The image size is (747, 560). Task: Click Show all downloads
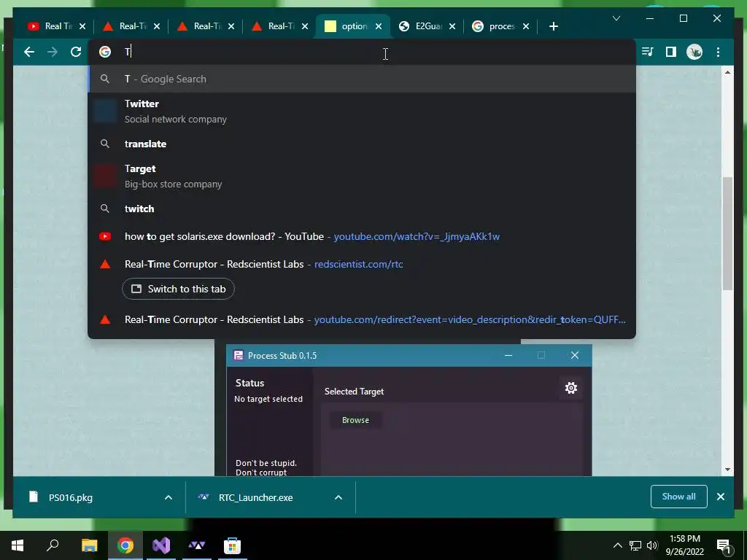pyautogui.click(x=679, y=497)
